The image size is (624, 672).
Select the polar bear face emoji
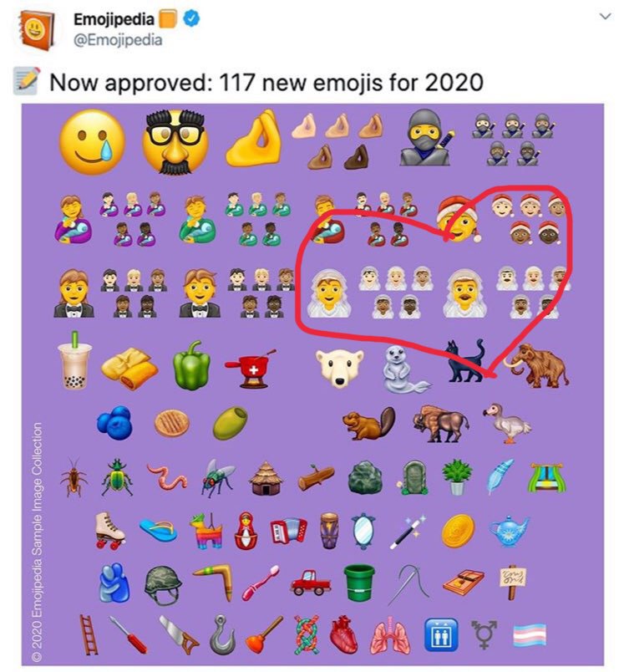(x=340, y=368)
